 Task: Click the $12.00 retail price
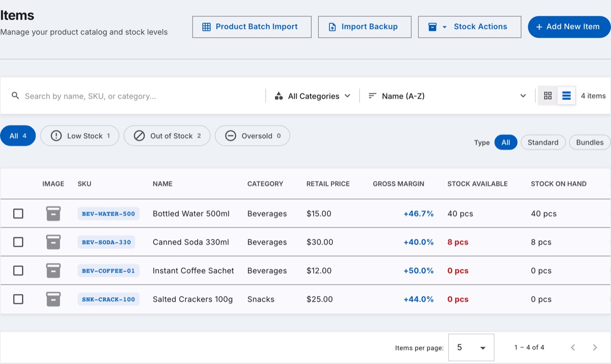[x=319, y=271]
